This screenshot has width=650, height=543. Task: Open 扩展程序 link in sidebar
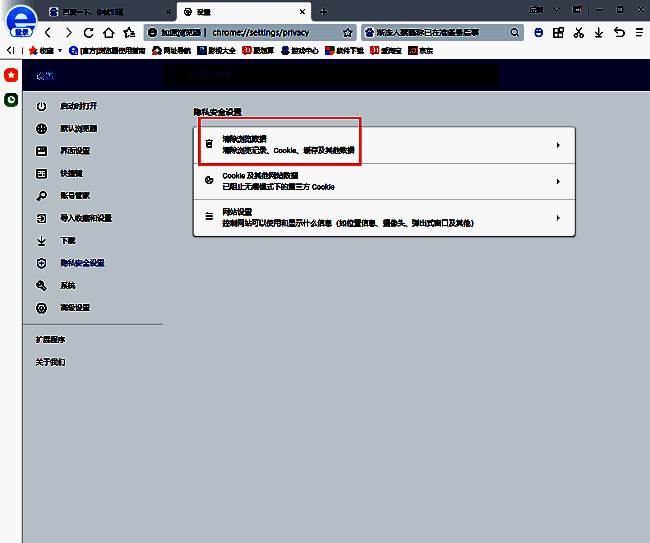(50, 340)
